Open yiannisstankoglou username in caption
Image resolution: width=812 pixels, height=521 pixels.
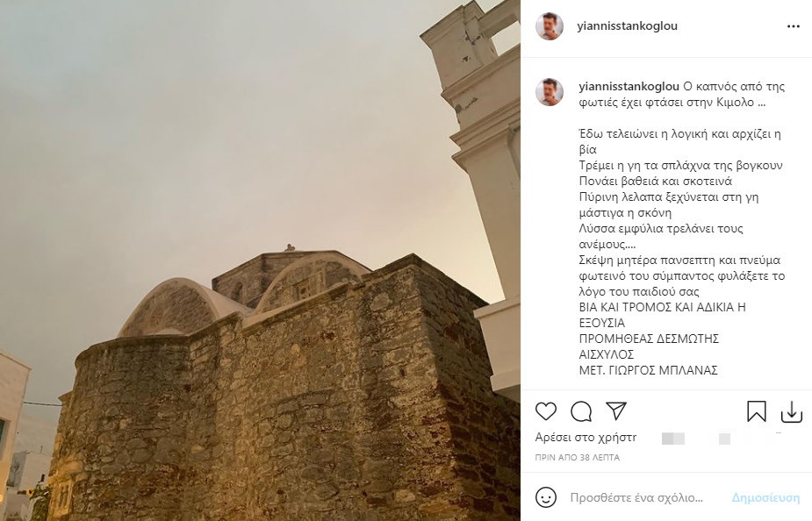point(629,87)
